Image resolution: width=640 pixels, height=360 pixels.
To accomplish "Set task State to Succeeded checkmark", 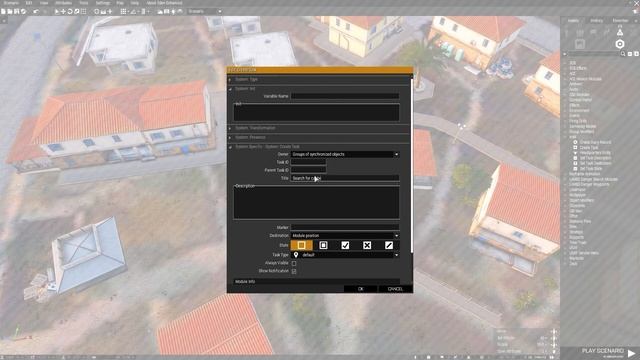I will point(345,245).
